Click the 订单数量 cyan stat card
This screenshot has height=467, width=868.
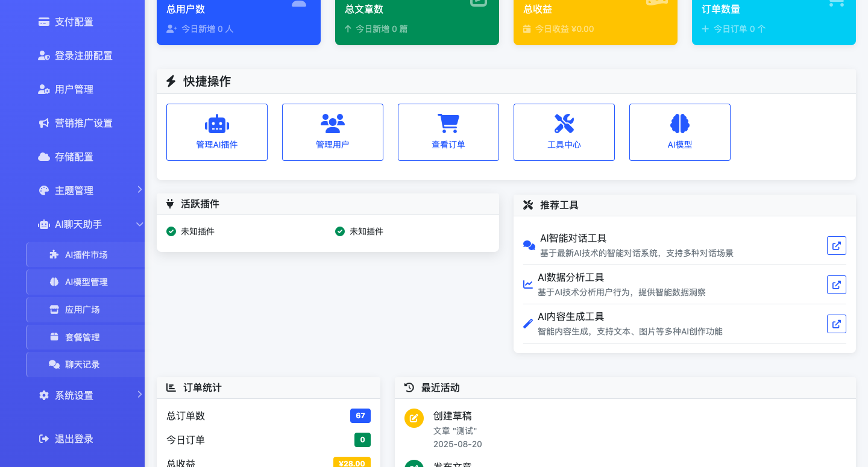tap(774, 22)
